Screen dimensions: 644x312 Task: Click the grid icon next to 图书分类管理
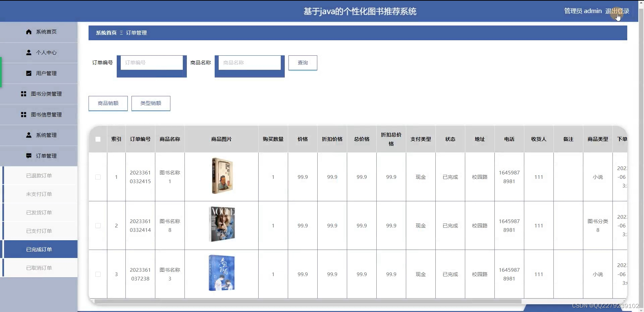pos(23,94)
